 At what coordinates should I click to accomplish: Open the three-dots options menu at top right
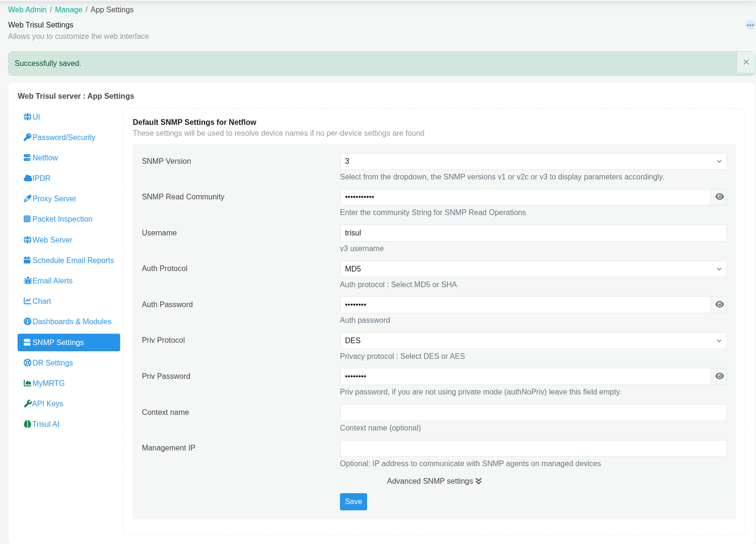coord(750,25)
